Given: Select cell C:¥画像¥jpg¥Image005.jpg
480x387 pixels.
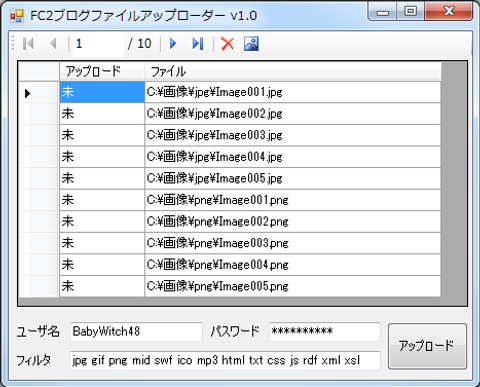Looking at the screenshot, I should coord(293,178).
